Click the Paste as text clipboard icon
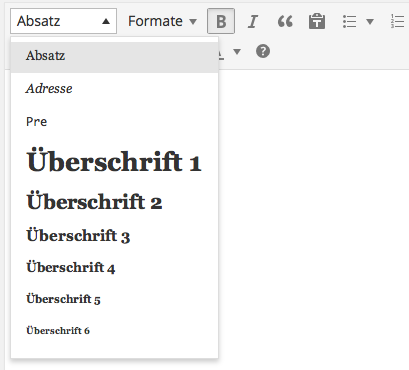 (x=317, y=21)
